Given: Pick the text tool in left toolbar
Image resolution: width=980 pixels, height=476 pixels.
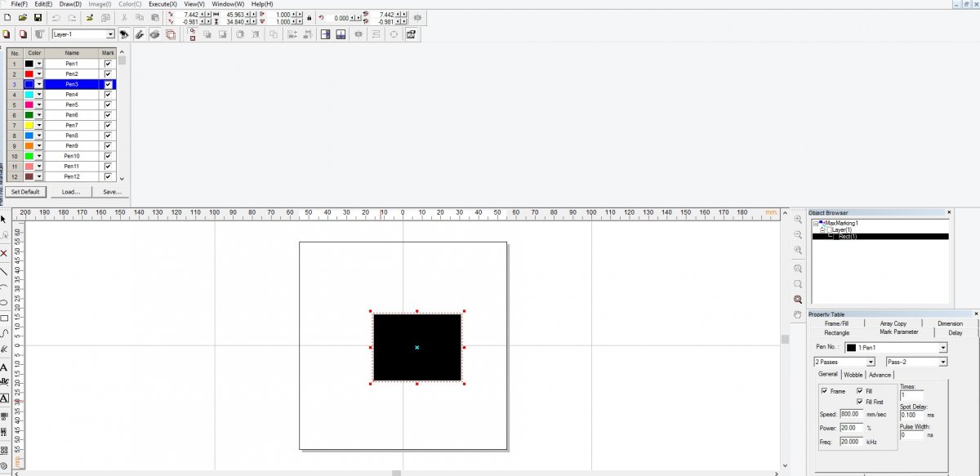Looking at the screenshot, I should click(4, 367).
